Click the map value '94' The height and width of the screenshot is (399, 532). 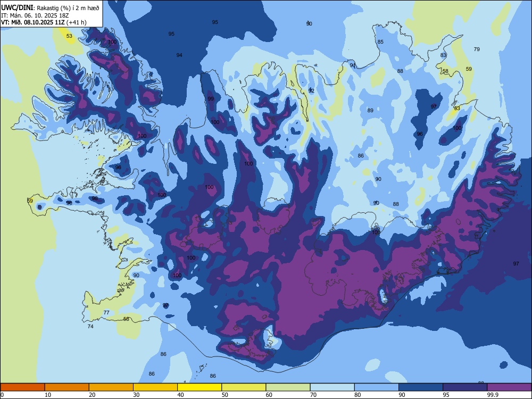(x=179, y=55)
